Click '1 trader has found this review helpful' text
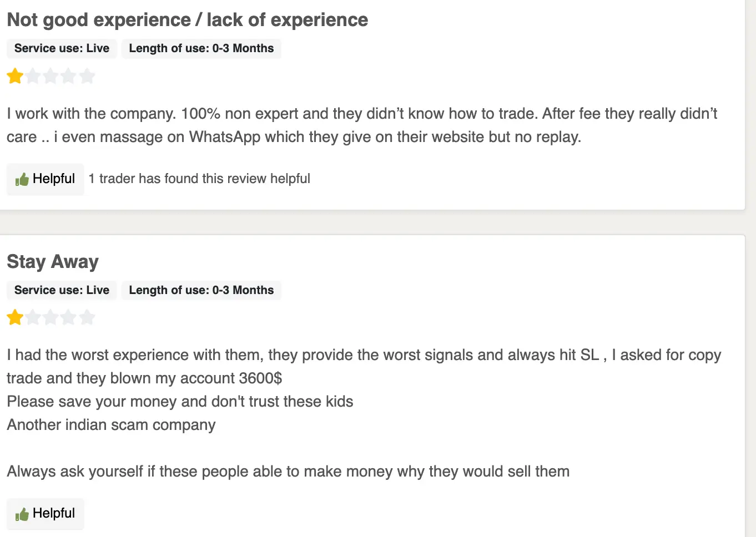 pos(199,179)
